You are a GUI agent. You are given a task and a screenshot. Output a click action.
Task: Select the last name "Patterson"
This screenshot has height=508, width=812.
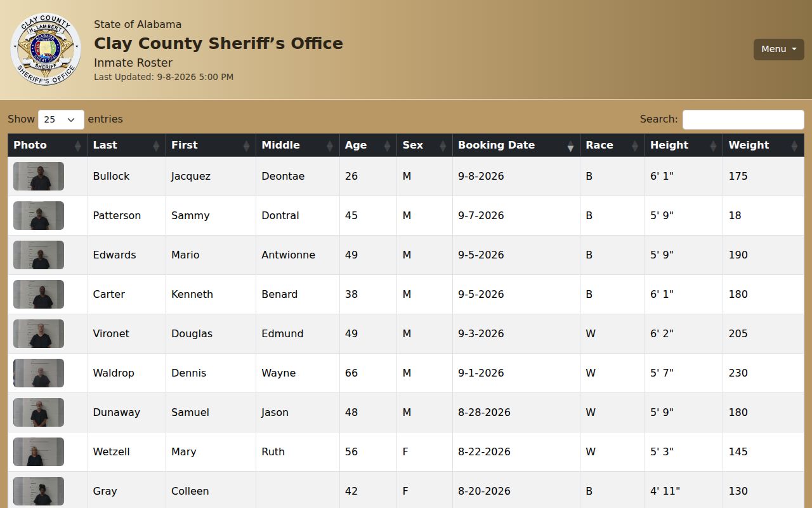(x=117, y=216)
